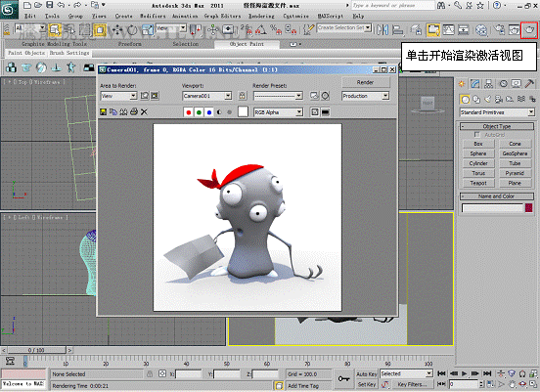The image size is (540, 392).
Task: Toggle the red channel display
Action: (189, 112)
